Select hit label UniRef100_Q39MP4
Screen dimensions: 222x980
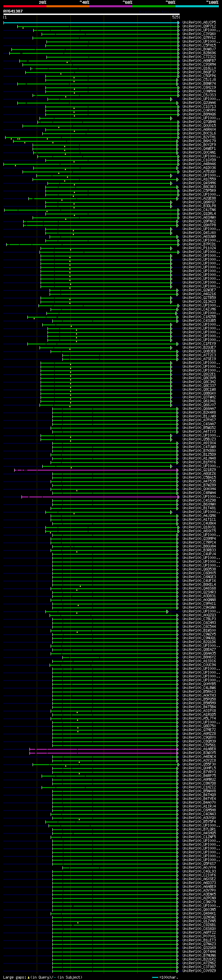click(199, 539)
